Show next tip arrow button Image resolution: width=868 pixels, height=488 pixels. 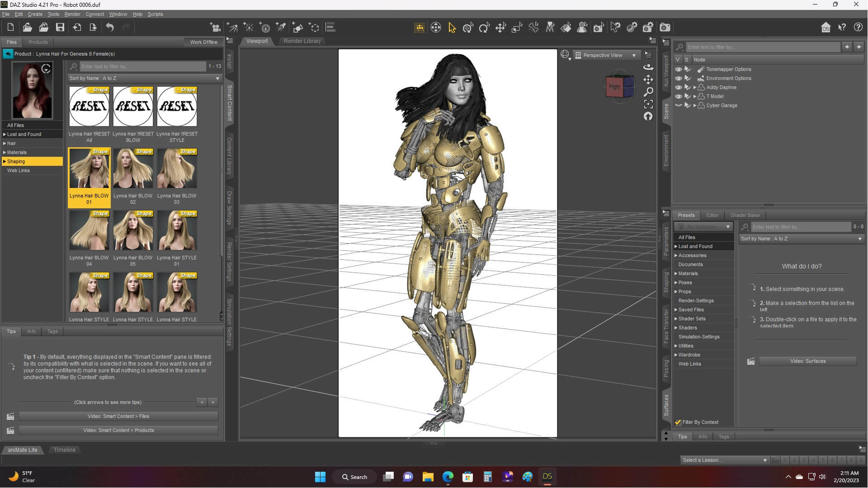click(213, 402)
